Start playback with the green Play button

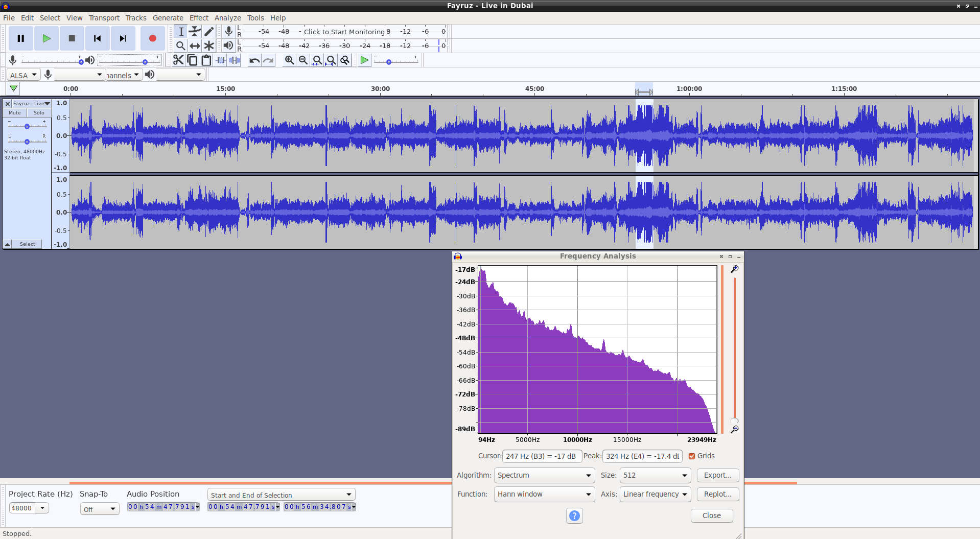(x=46, y=38)
